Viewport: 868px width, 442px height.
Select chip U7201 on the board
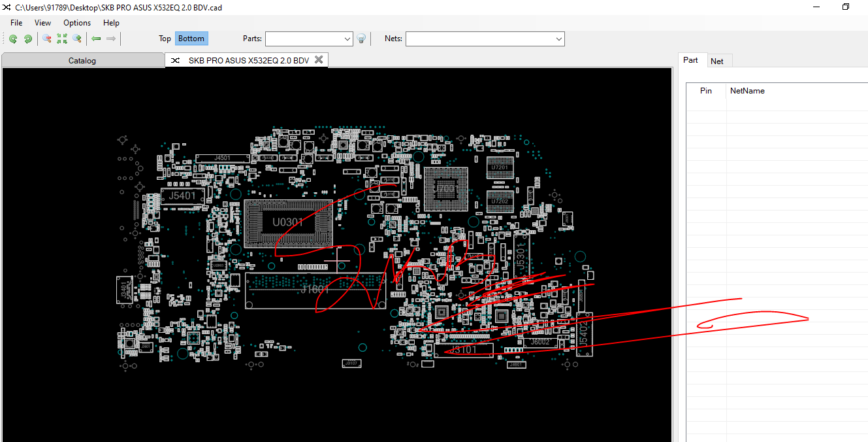tap(499, 168)
